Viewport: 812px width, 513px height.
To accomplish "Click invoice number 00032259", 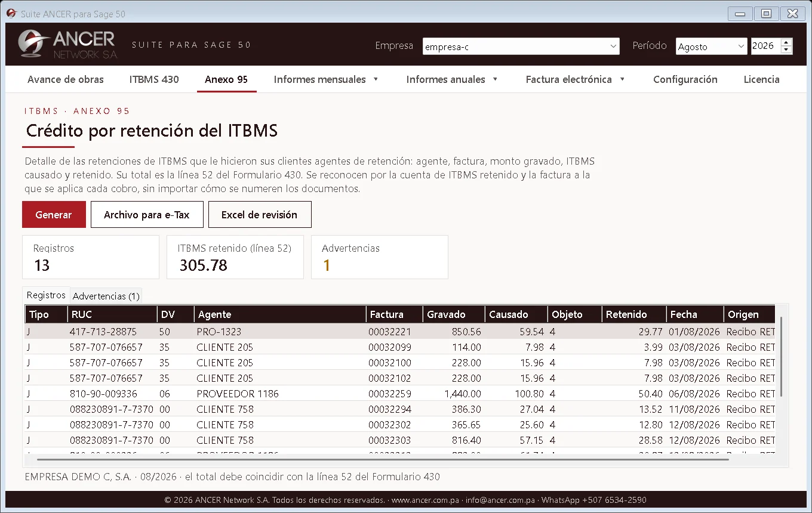I will click(390, 394).
